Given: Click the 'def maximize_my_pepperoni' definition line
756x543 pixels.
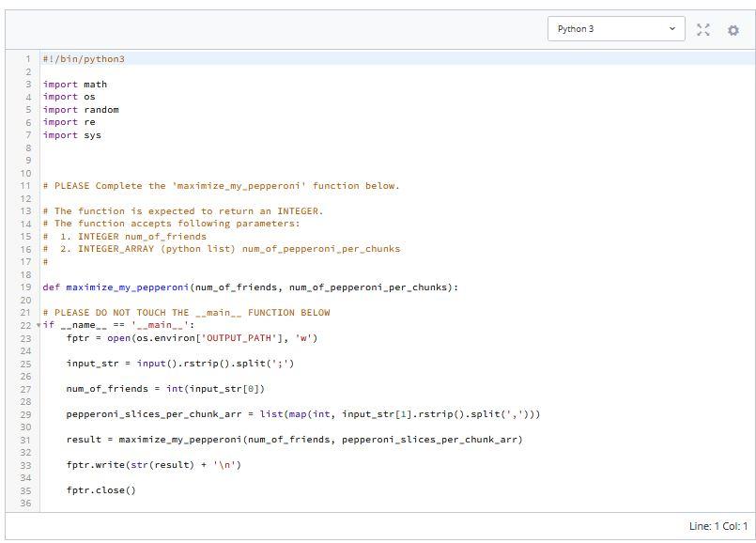Looking at the screenshot, I should click(x=250, y=287).
